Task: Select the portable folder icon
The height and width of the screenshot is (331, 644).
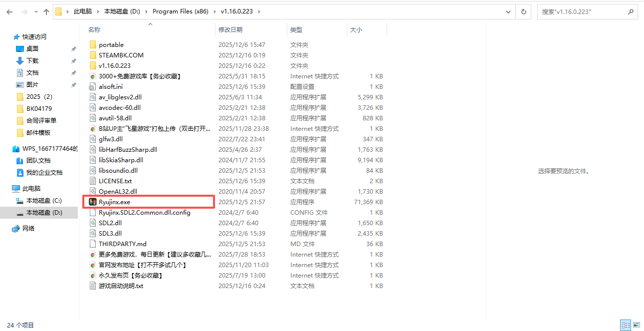Action: pyautogui.click(x=92, y=44)
